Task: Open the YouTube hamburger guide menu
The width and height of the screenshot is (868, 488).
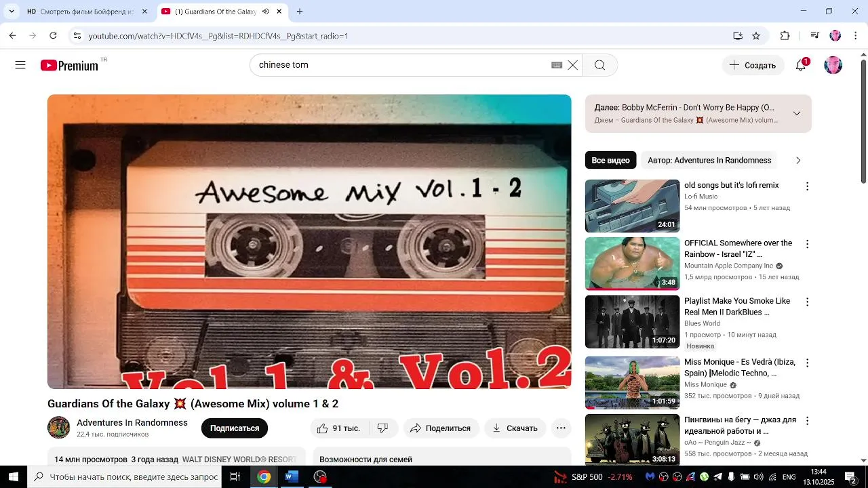Action: [x=20, y=65]
